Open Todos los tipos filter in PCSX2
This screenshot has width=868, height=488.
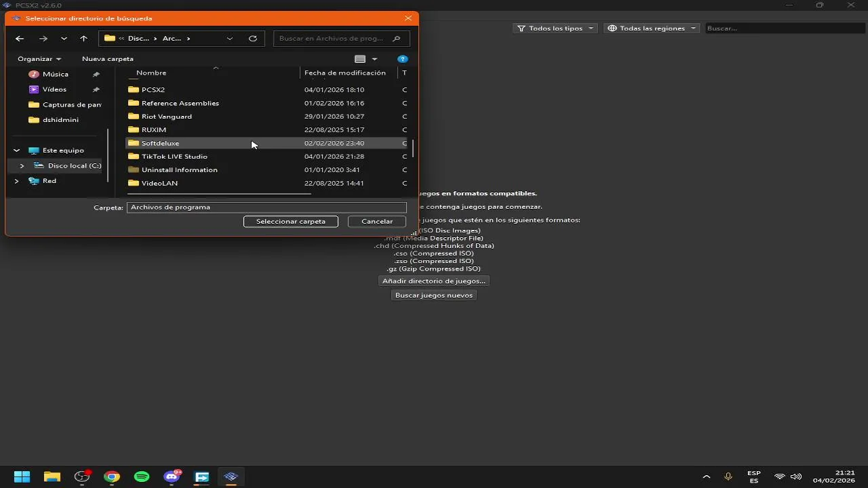[555, 28]
